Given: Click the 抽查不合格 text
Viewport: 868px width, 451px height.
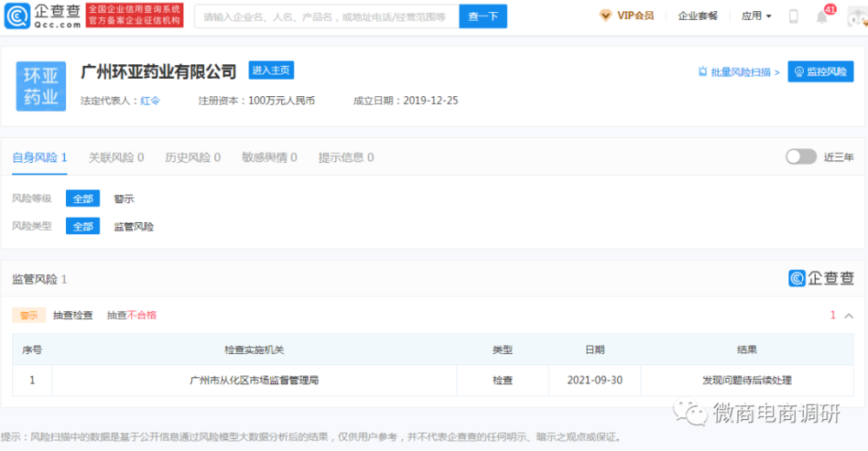Looking at the screenshot, I should click(x=132, y=316).
